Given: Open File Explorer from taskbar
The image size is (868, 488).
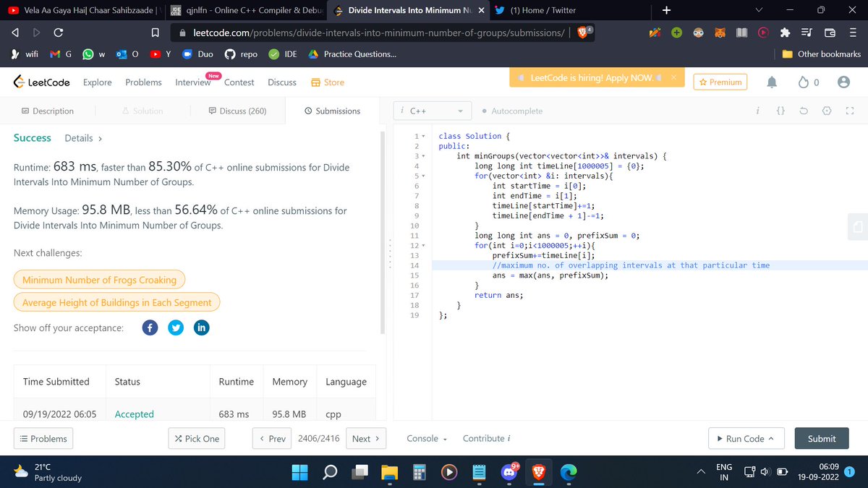Looking at the screenshot, I should pos(390,472).
